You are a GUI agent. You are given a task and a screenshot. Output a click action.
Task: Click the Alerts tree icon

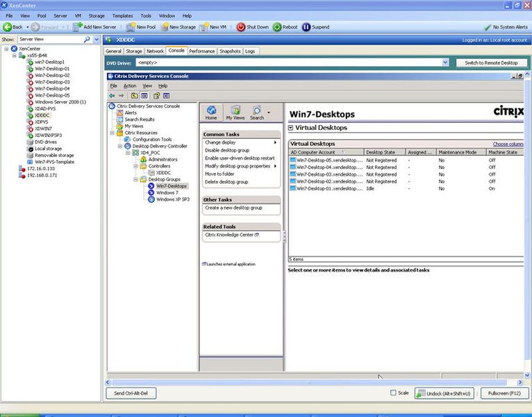point(119,113)
